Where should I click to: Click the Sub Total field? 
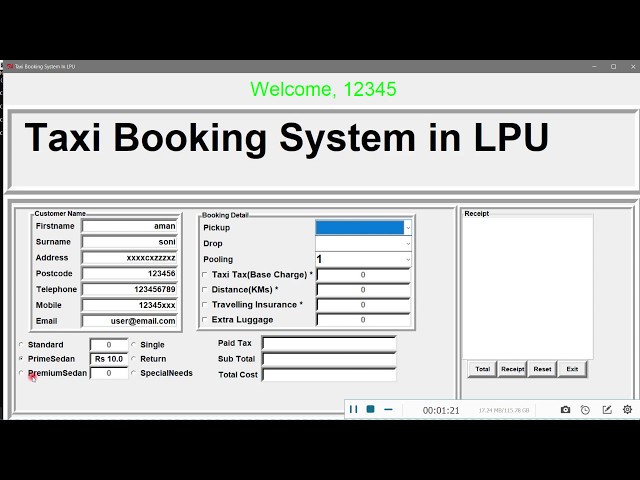tap(329, 359)
